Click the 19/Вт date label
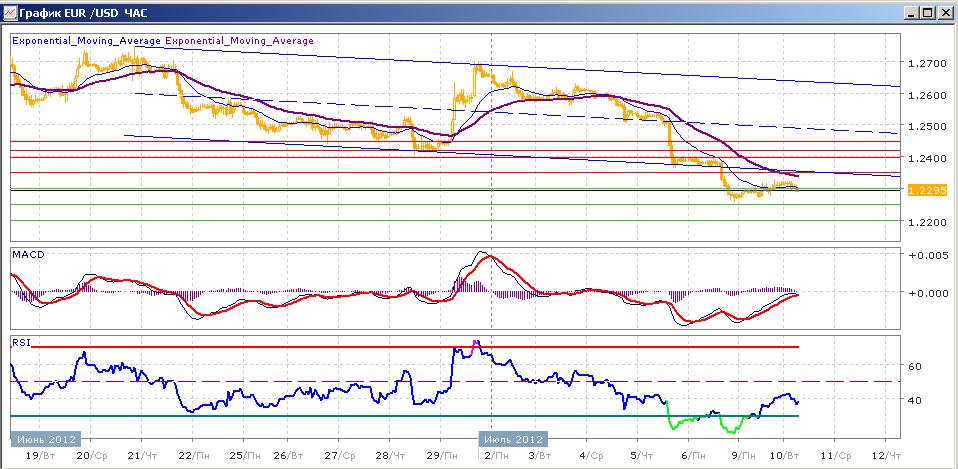 40,456
